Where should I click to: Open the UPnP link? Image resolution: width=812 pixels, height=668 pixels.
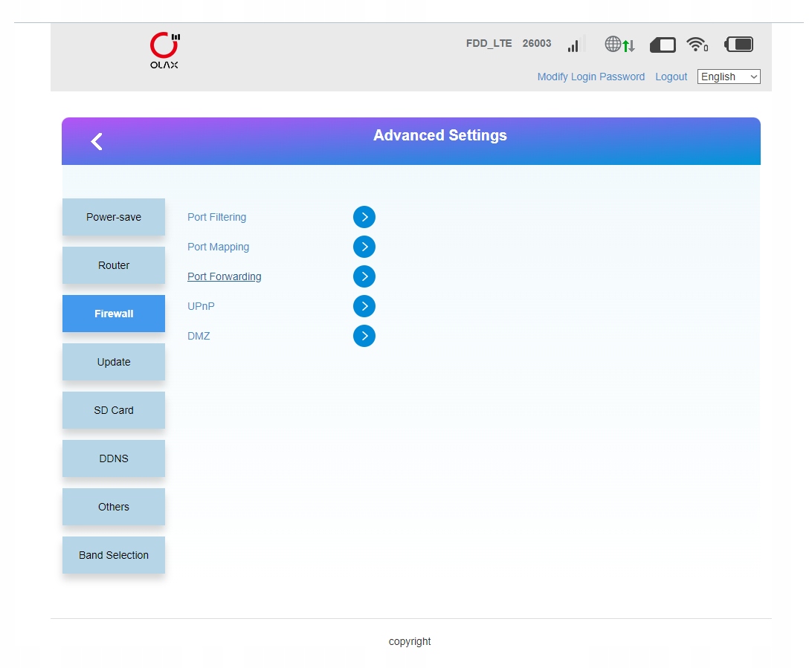[x=201, y=306]
